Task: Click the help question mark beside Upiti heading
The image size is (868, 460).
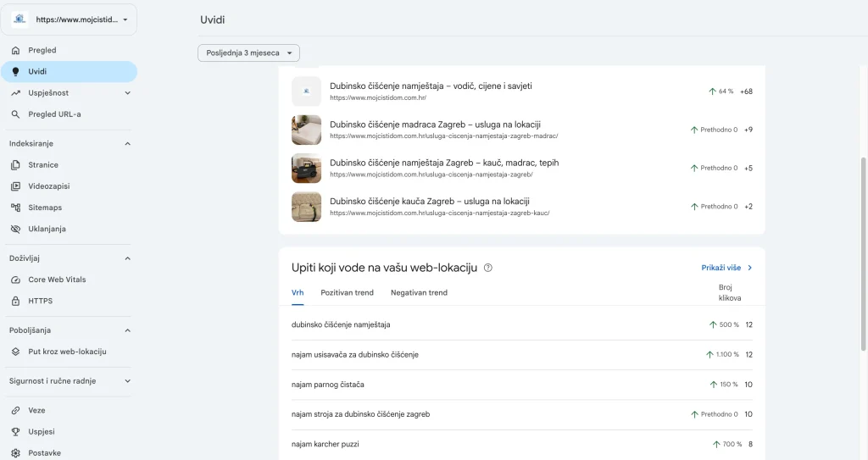Action: pyautogui.click(x=487, y=268)
